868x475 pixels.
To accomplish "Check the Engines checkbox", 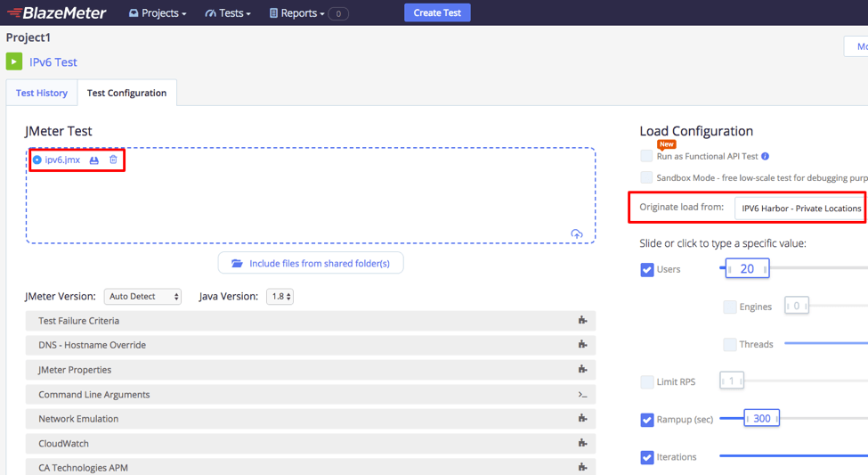I will pos(730,307).
